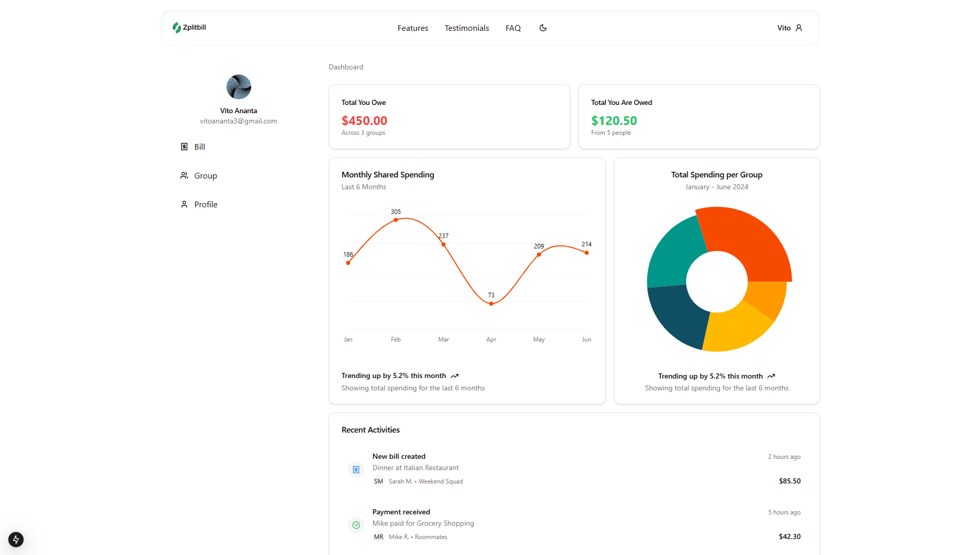Click the Vito account button
Screen dimensions: 980x555
tap(783, 28)
